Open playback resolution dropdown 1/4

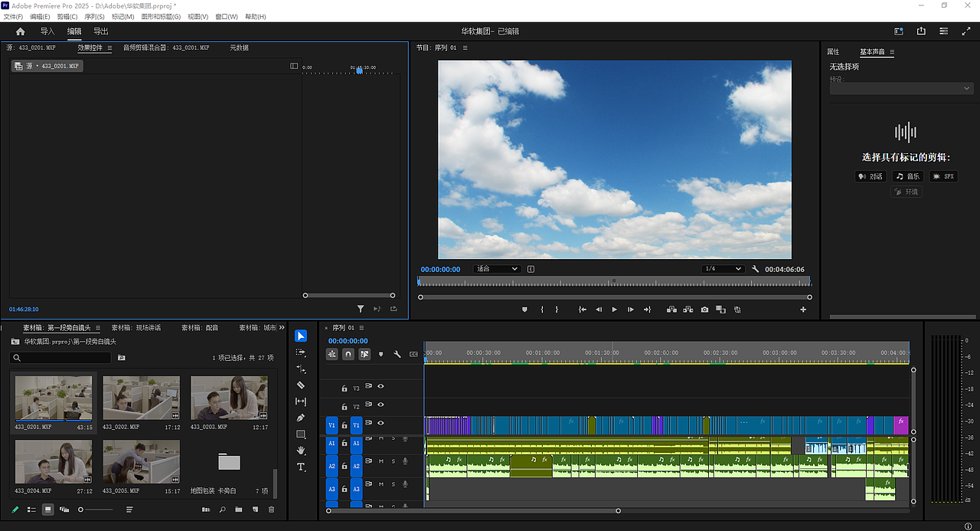pyautogui.click(x=723, y=269)
